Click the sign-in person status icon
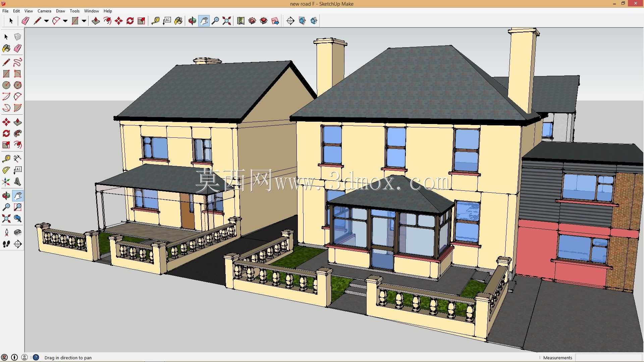The height and width of the screenshot is (362, 644). 24,357
